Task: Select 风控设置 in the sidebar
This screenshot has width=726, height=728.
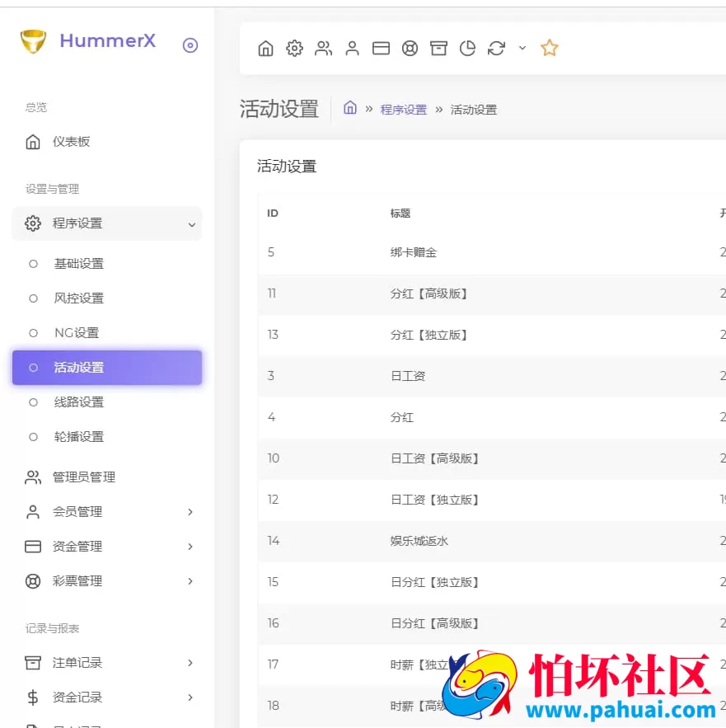Action: (x=78, y=298)
